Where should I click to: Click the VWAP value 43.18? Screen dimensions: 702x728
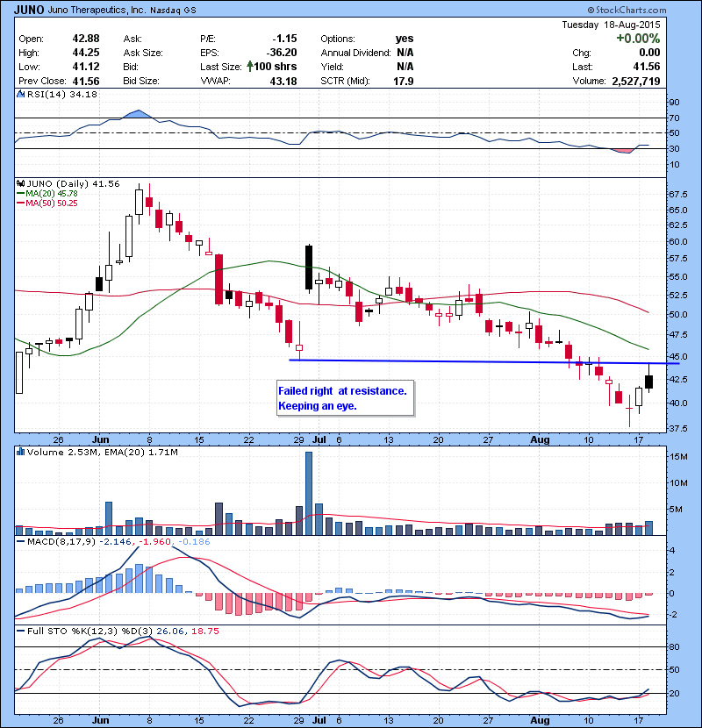tap(283, 82)
